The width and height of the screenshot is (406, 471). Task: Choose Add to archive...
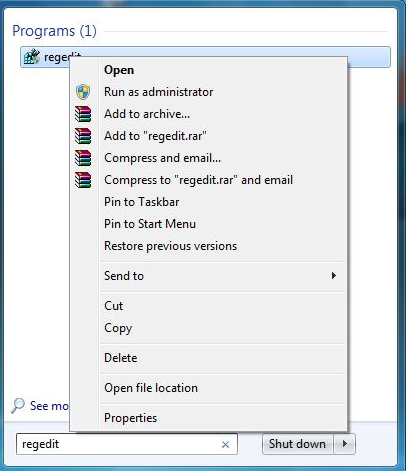pos(208,114)
